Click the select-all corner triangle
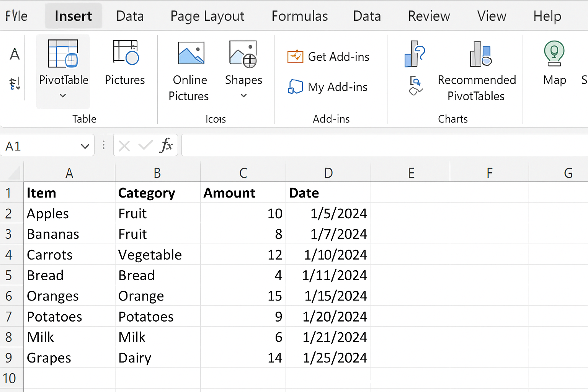This screenshot has height=392, width=588. 14,173
